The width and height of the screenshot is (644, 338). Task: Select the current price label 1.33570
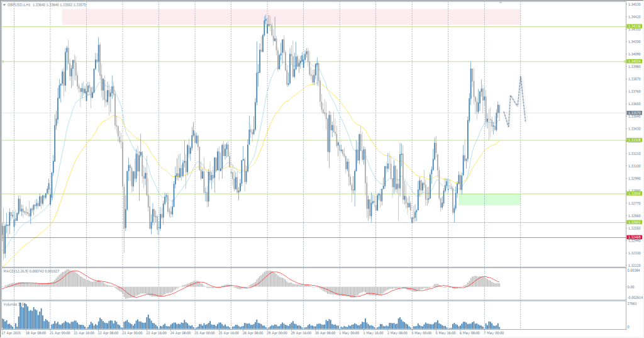click(x=634, y=113)
